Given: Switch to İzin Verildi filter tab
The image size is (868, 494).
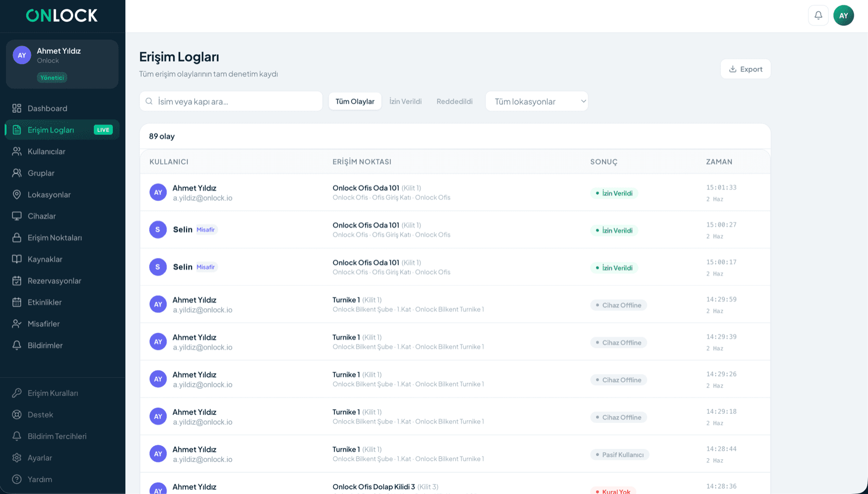Looking at the screenshot, I should (405, 102).
